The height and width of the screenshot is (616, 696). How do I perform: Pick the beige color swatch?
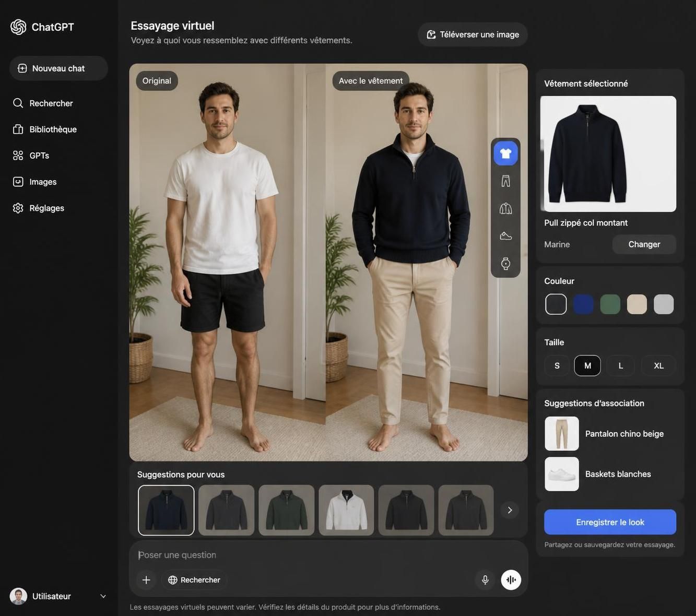pyautogui.click(x=637, y=304)
